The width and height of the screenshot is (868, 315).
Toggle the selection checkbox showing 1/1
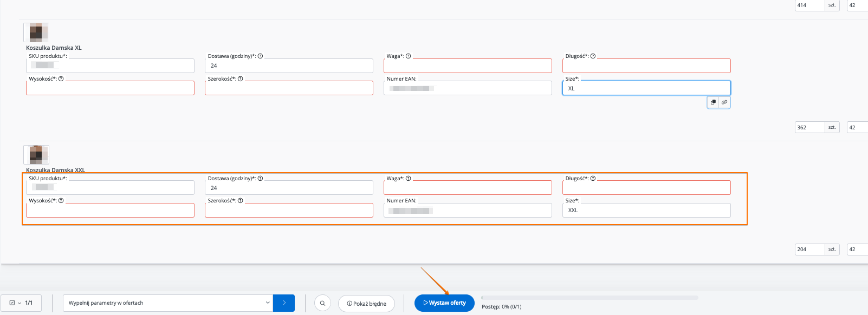[12, 303]
